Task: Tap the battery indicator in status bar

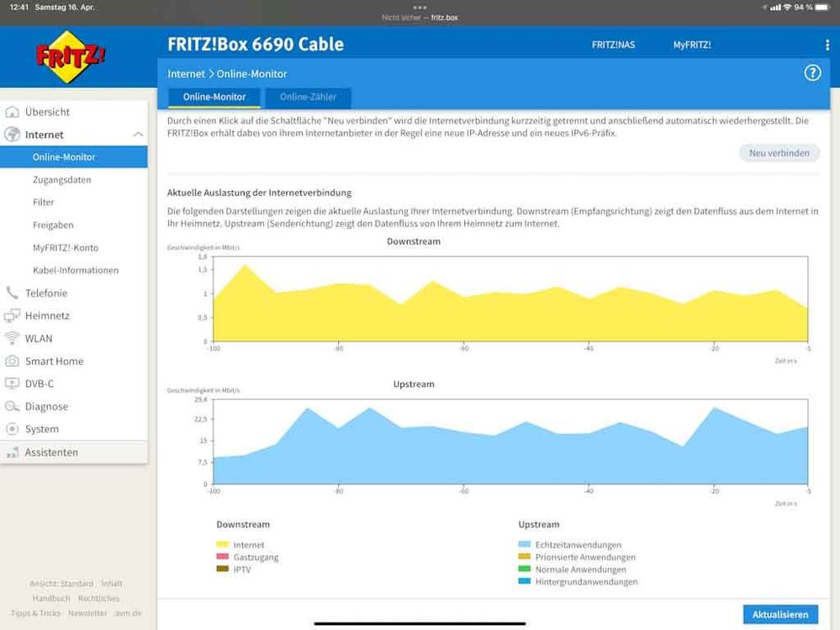Action: click(x=822, y=8)
